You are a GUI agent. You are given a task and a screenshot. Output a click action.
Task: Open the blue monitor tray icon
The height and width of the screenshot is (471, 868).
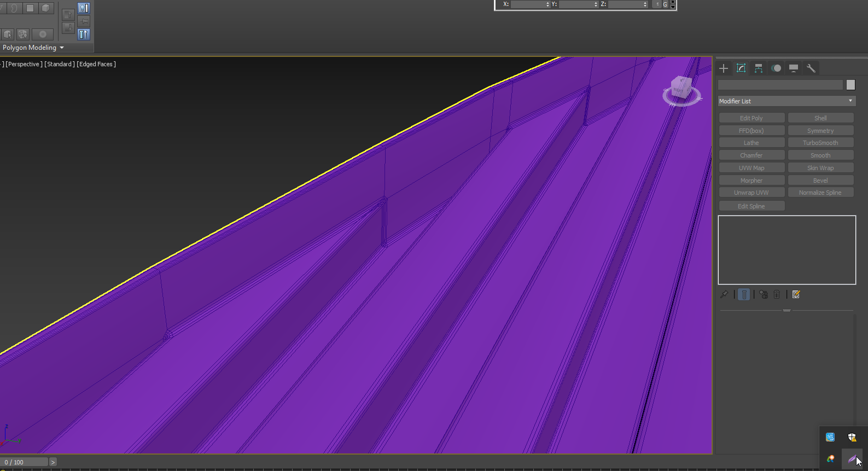pos(830,437)
